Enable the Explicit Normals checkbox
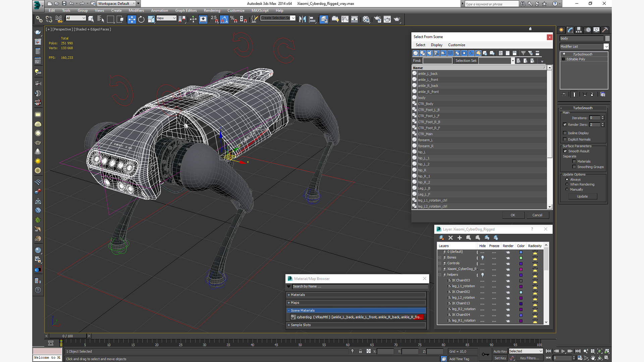The width and height of the screenshot is (644, 362). [565, 139]
